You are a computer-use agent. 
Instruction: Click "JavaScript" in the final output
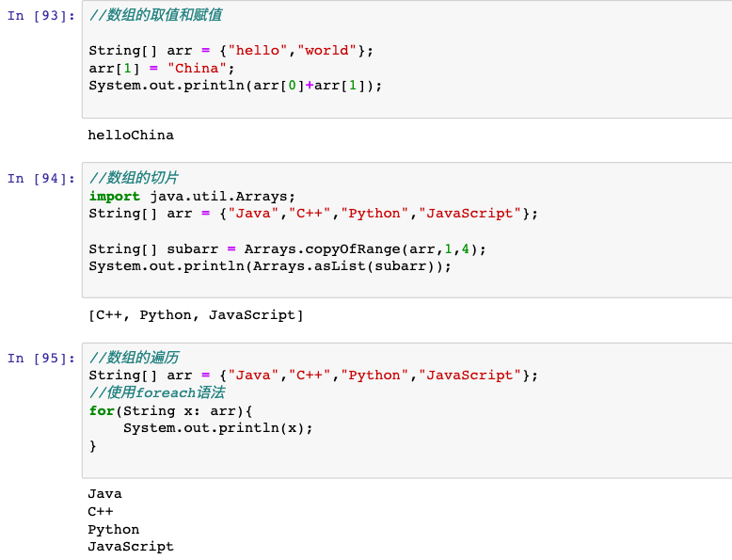tap(131, 547)
